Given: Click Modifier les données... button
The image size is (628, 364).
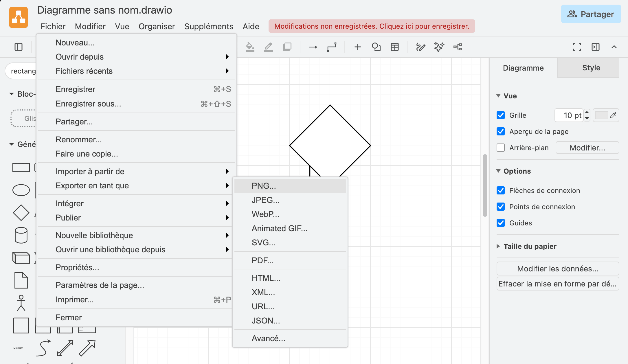Looking at the screenshot, I should click(558, 269).
